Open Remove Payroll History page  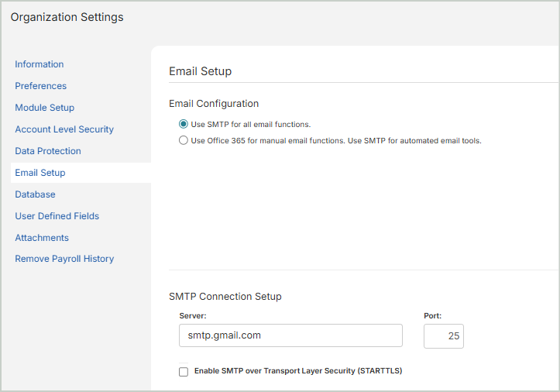[x=64, y=259]
